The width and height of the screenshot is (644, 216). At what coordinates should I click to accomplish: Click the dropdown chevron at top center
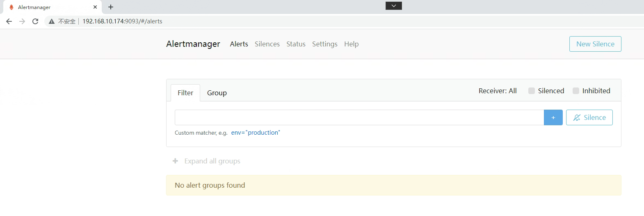tap(394, 6)
